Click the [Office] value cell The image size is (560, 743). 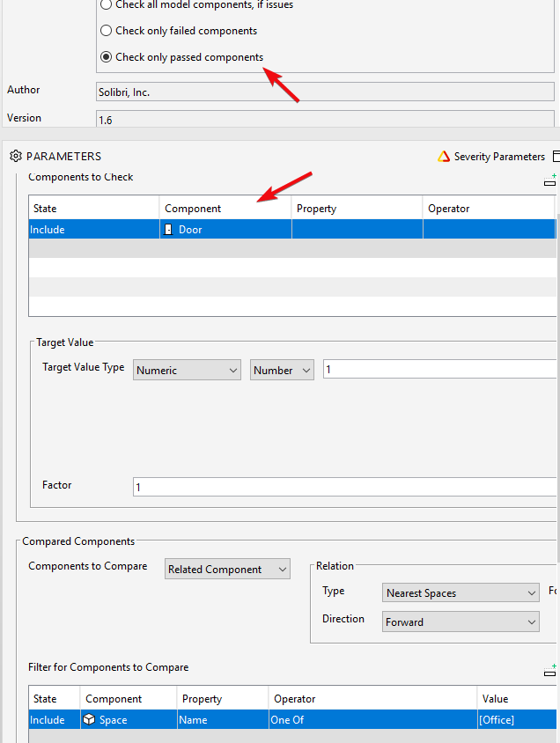[x=516, y=720]
